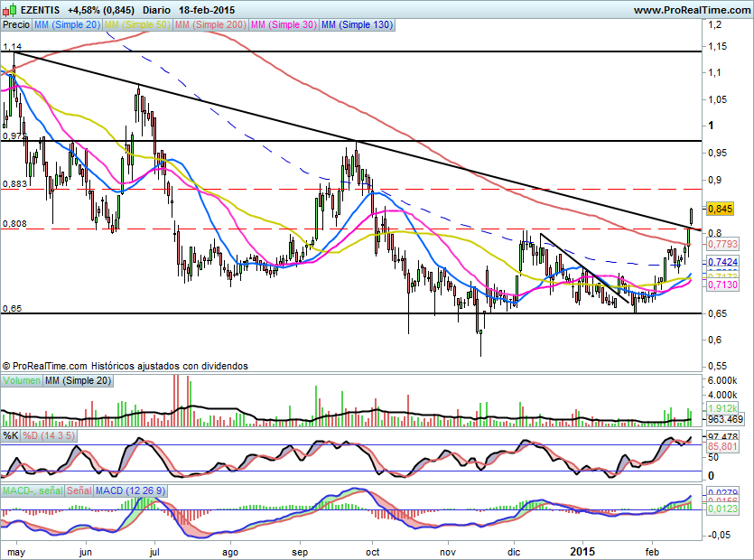Click the current price tag 0,845

pos(720,208)
